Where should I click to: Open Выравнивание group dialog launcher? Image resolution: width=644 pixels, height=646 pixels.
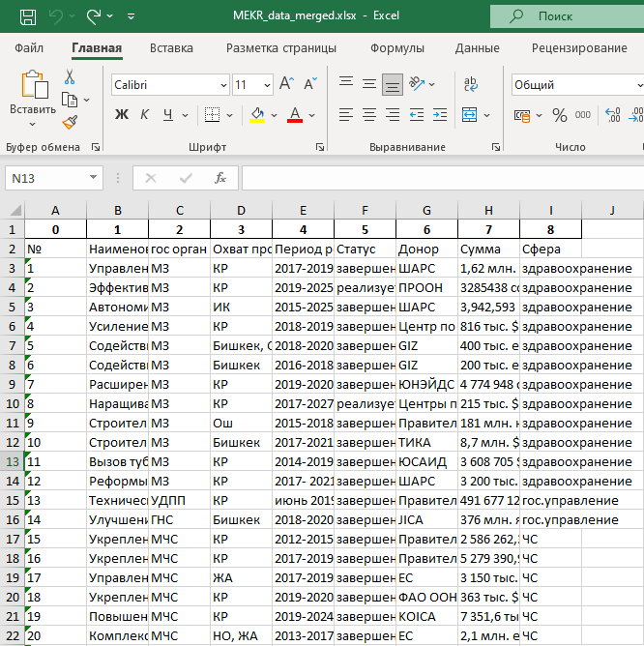(496, 147)
